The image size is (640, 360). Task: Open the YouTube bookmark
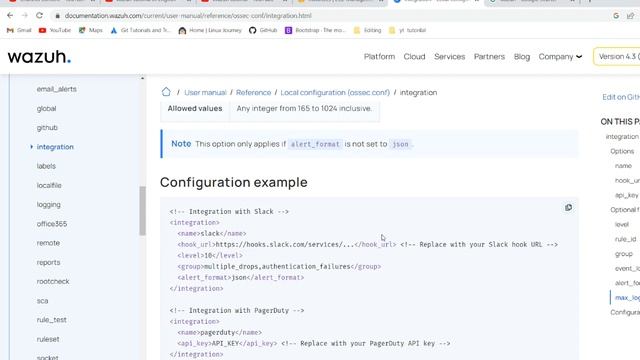[55, 30]
